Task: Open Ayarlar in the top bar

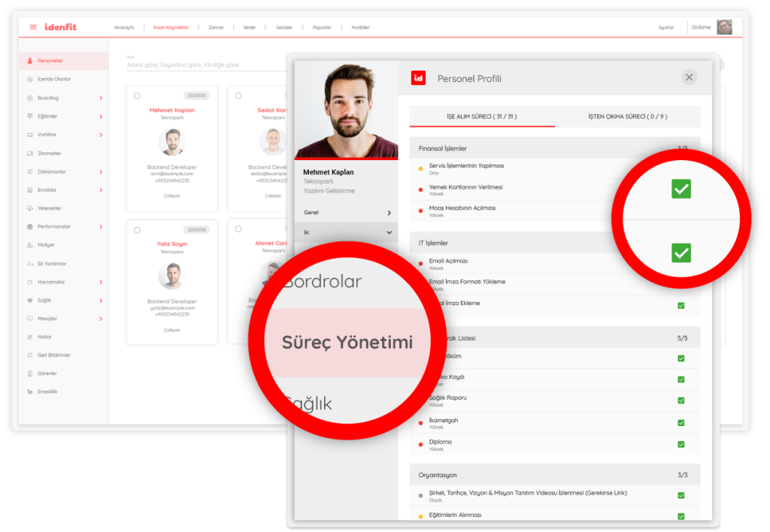Action: [666, 27]
